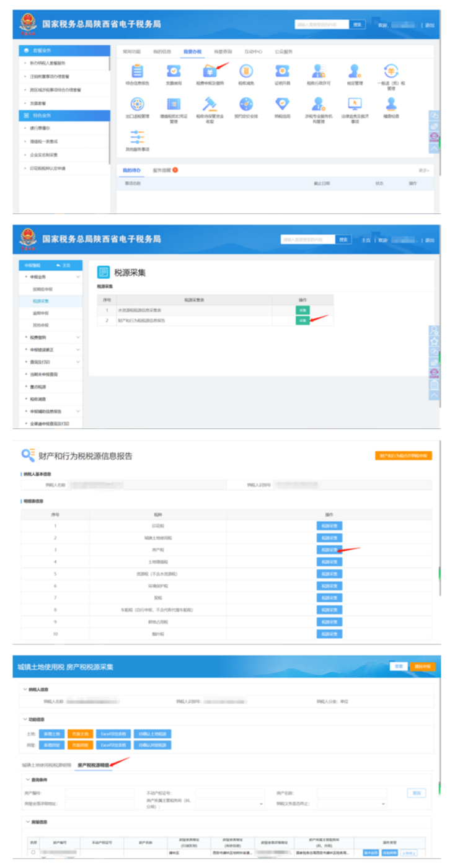Expand 税费缴纳 in the left menu
The height and width of the screenshot is (868, 455).
(78, 337)
